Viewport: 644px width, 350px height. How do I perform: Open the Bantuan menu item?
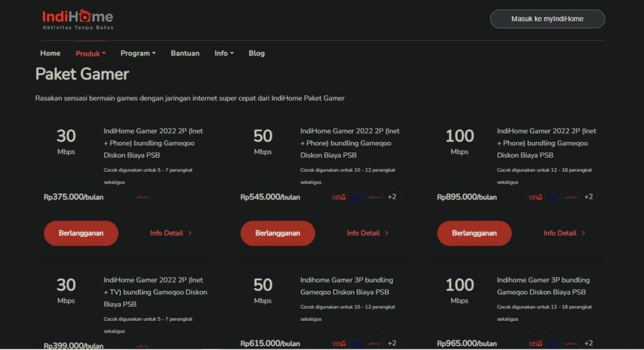coord(185,53)
